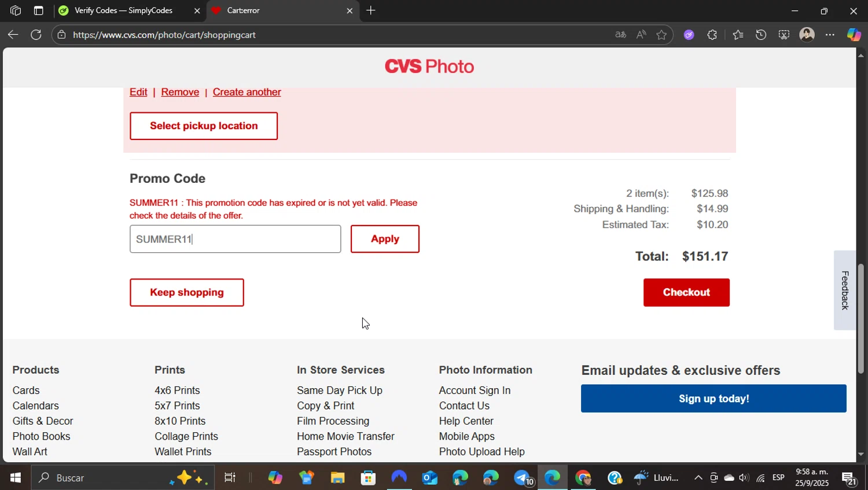Screen dimensions: 868x490
Task: Reload the CVS cart page
Action: (x=36, y=35)
